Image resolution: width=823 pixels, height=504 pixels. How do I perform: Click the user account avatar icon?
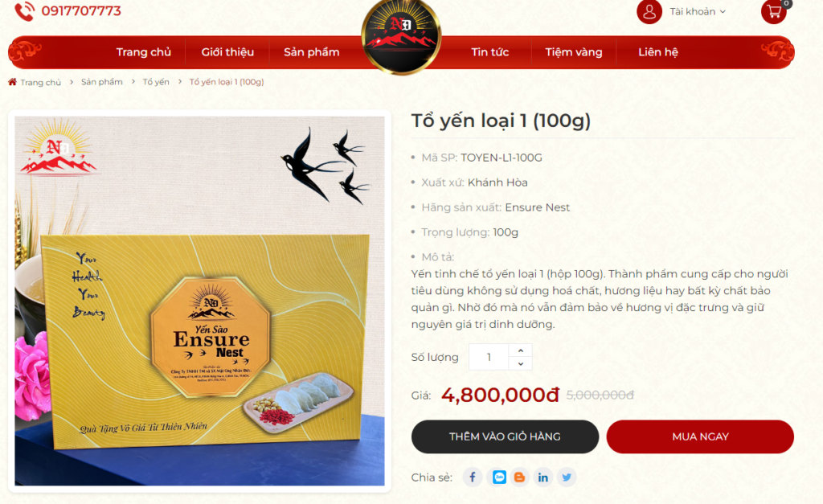[x=649, y=11]
